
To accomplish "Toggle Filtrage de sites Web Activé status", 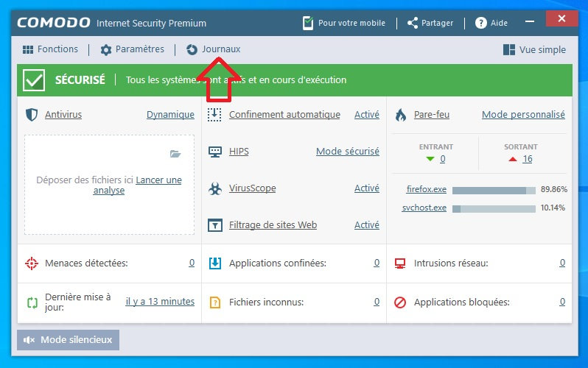I will (367, 224).
